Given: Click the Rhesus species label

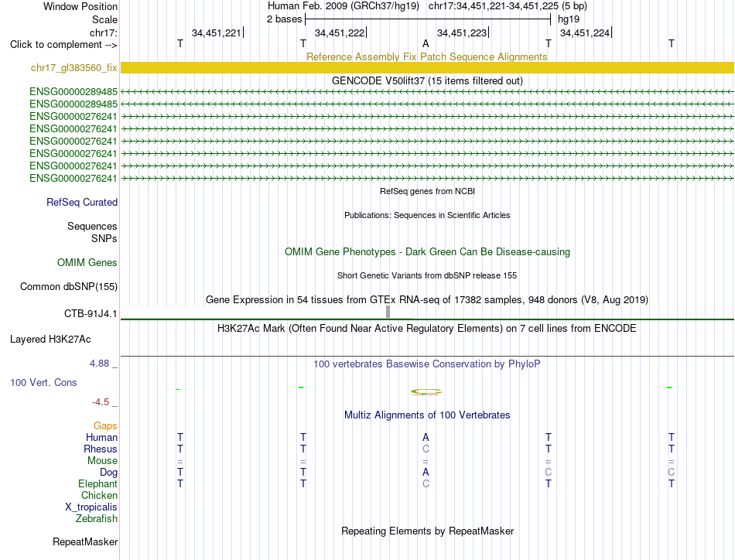Looking at the screenshot, I should coord(101,449).
